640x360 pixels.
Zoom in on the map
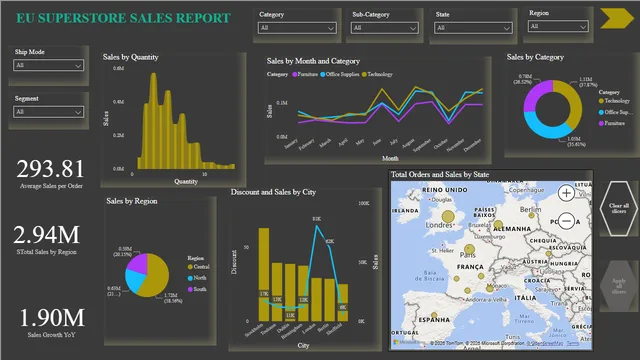tap(566, 193)
